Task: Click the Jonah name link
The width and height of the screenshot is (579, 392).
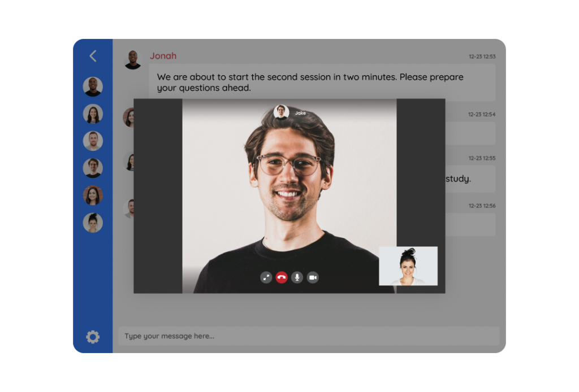Action: pos(163,55)
